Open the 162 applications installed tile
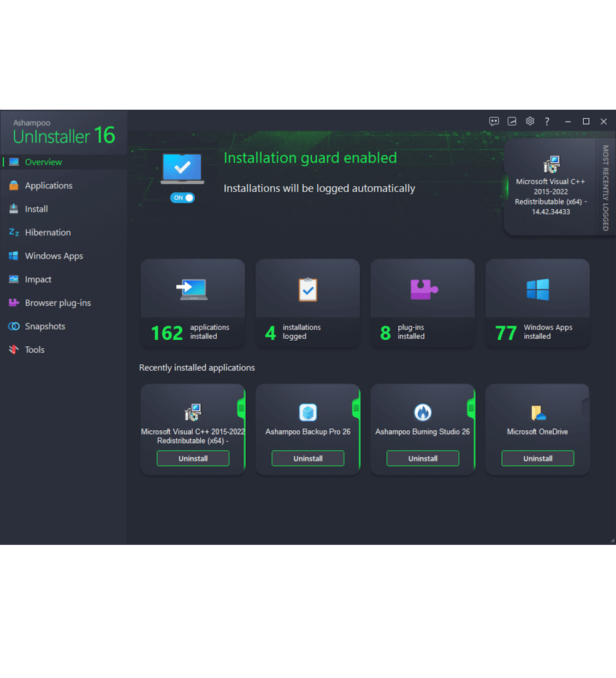 click(193, 302)
